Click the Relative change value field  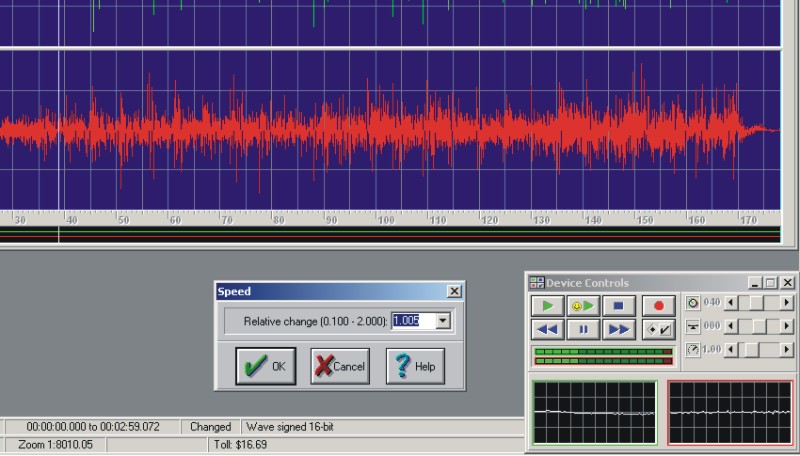[413, 321]
